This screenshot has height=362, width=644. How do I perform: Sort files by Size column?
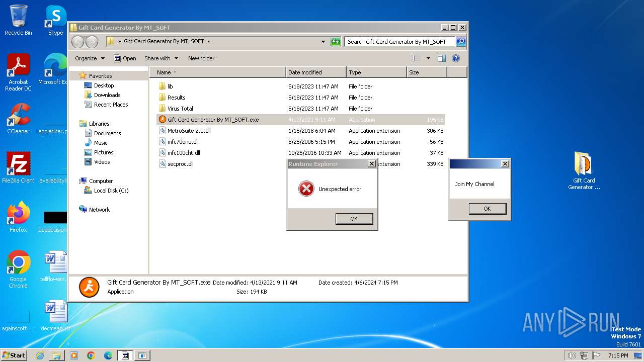427,72
